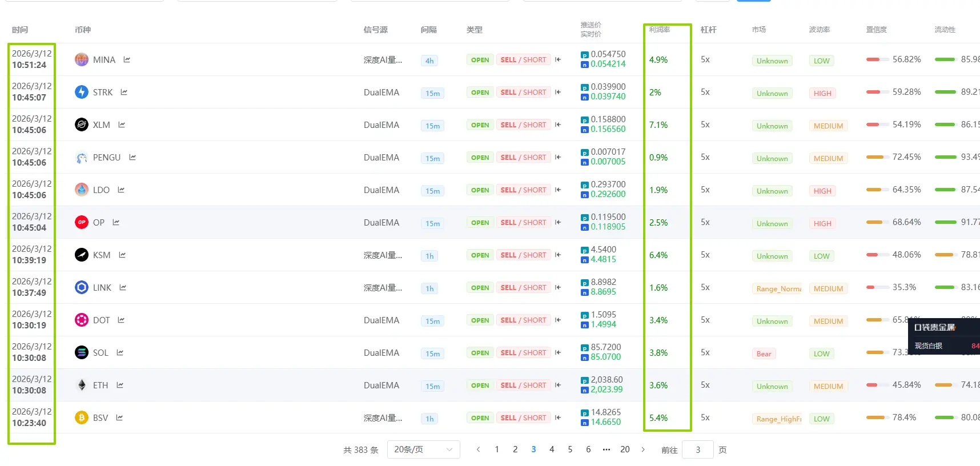Click the 1h interval tag for KSM
This screenshot has height=466, width=980.
tap(429, 256)
